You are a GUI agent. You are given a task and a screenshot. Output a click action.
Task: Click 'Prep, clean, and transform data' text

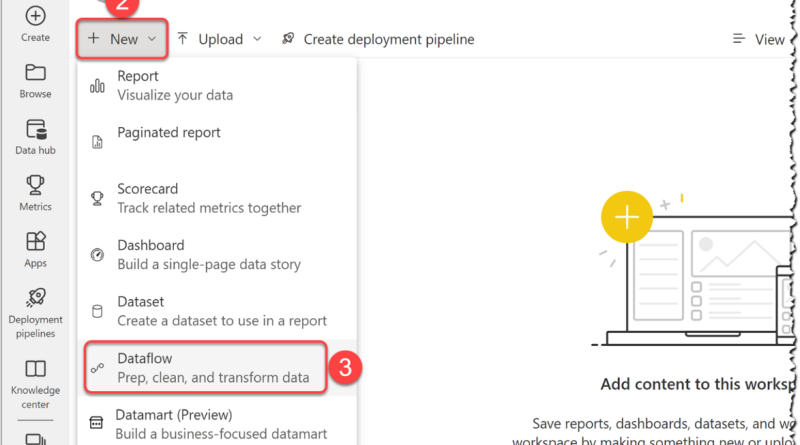coord(213,378)
